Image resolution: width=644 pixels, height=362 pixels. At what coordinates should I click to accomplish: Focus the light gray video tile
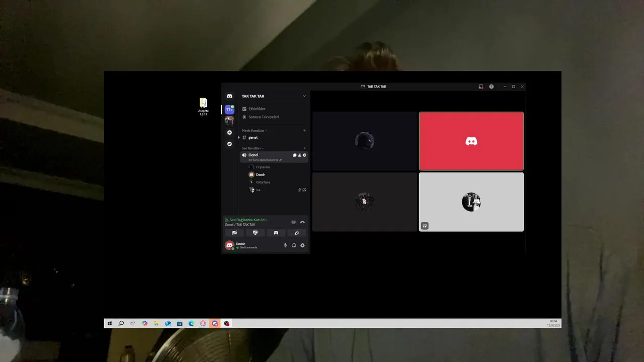[471, 202]
